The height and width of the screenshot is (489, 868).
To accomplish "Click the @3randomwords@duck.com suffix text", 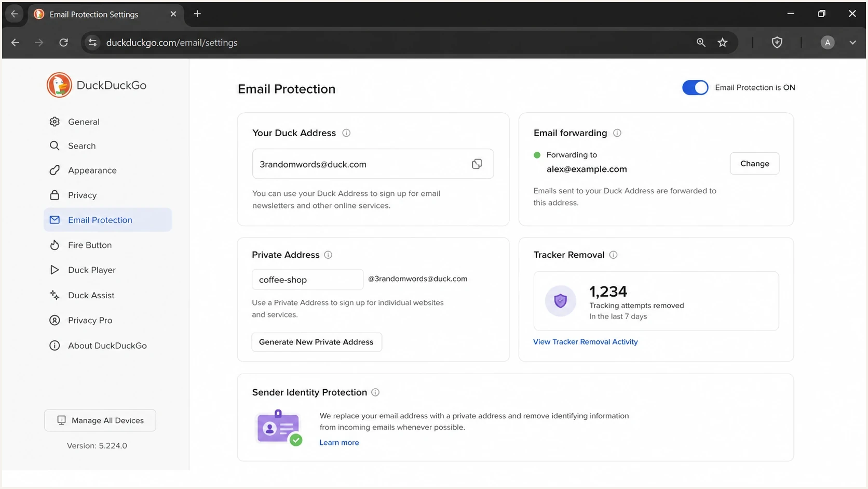I will (x=417, y=279).
